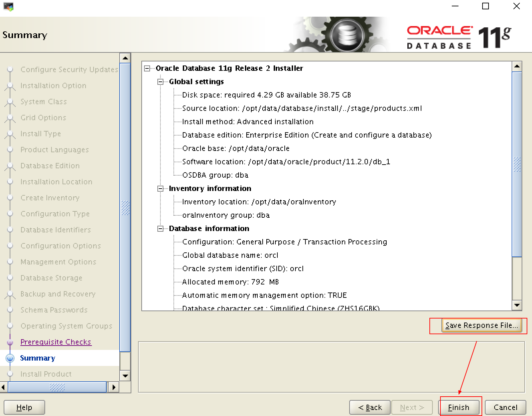The width and height of the screenshot is (532, 416).
Task: Click the sidebar horizontal scroll left arrow
Action: click(x=4, y=387)
